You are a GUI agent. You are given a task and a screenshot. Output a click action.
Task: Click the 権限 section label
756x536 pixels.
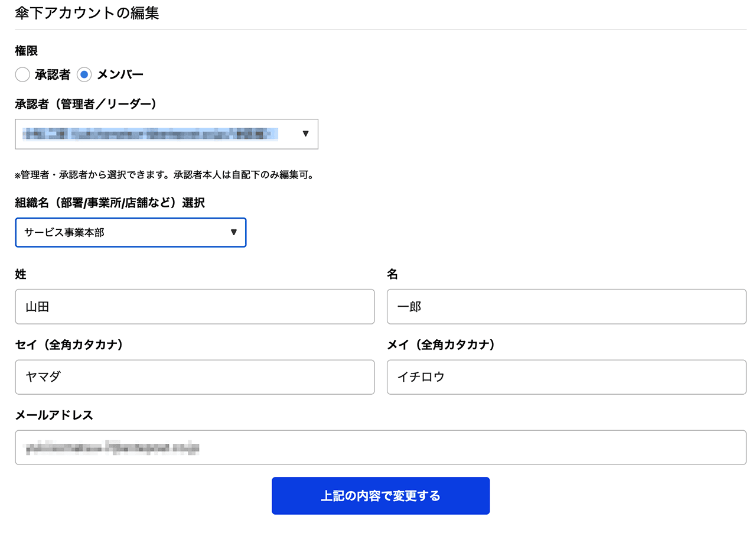(x=27, y=50)
